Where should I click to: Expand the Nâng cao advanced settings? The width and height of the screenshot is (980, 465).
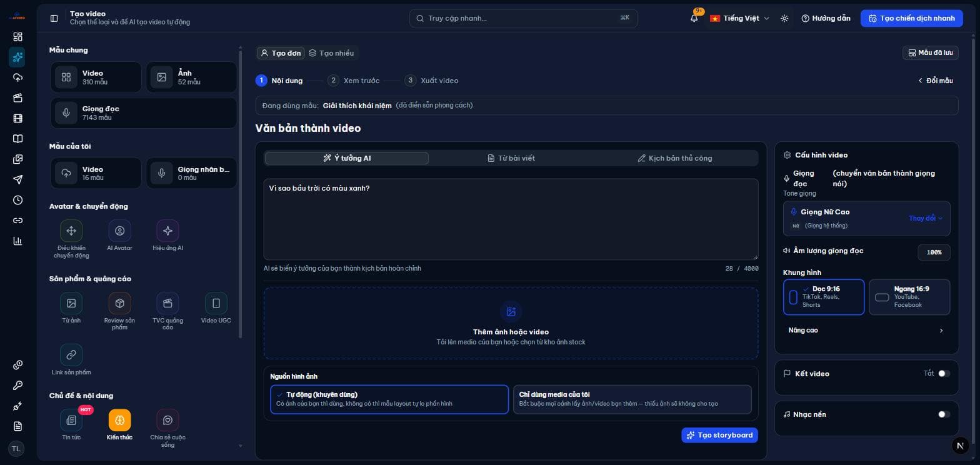click(866, 331)
